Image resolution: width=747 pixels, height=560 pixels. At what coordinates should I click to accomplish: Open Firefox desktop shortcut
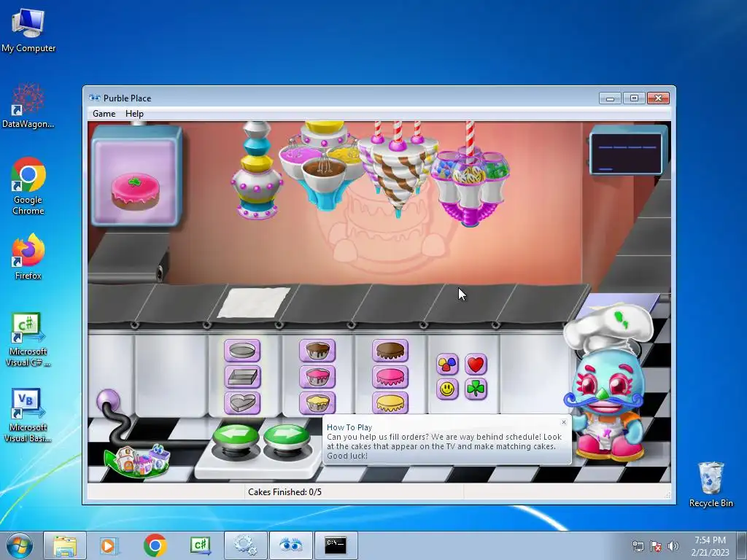[28, 257]
